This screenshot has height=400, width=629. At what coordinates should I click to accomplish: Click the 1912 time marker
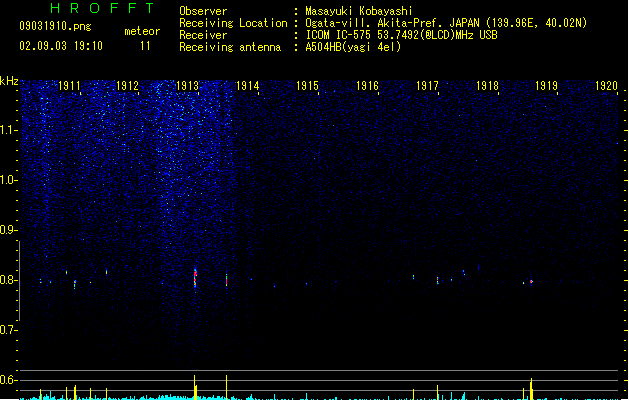point(127,86)
